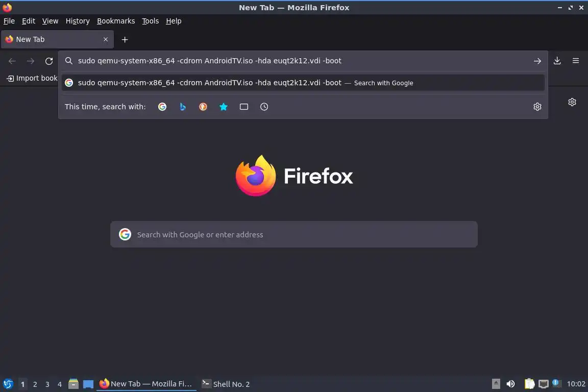Viewport: 588px width, 392px height.
Task: Search open tabs using the tab icon
Action: coord(244,107)
